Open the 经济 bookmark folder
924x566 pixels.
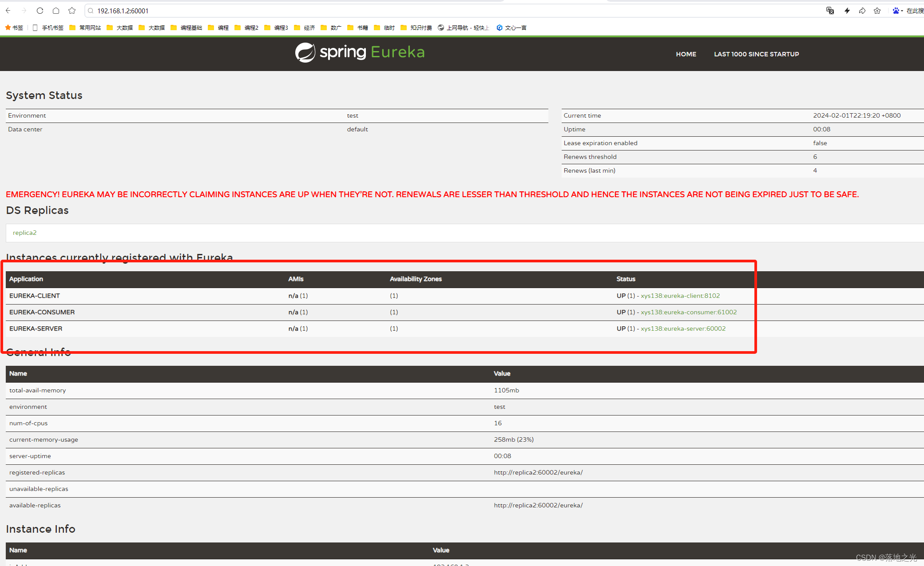pyautogui.click(x=305, y=28)
